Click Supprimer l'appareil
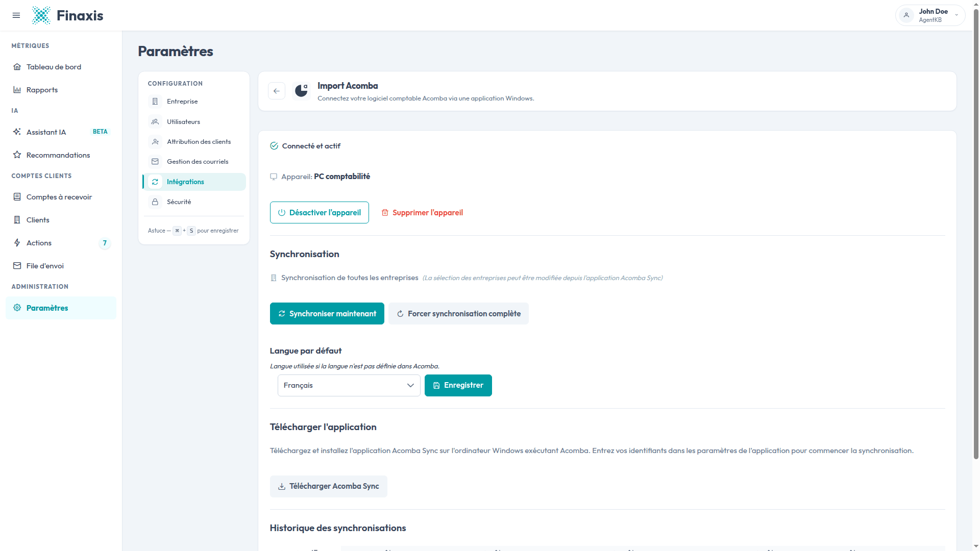 click(x=422, y=213)
